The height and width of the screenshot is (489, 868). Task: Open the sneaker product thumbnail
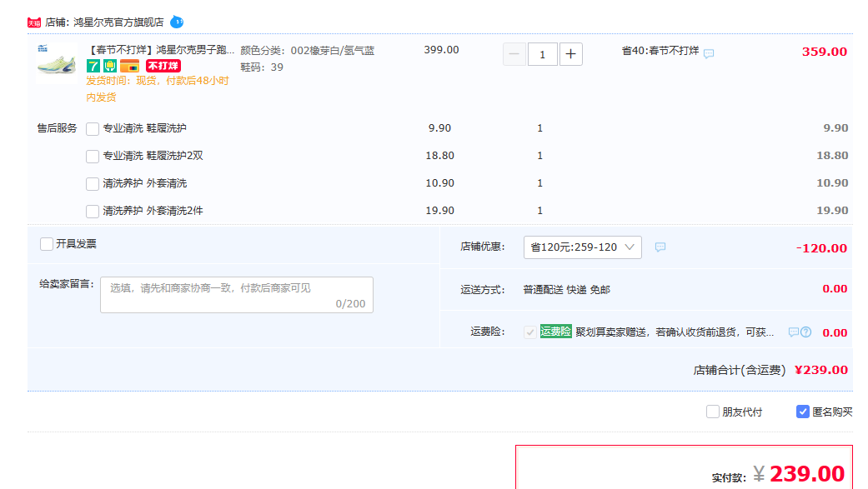pyautogui.click(x=56, y=62)
